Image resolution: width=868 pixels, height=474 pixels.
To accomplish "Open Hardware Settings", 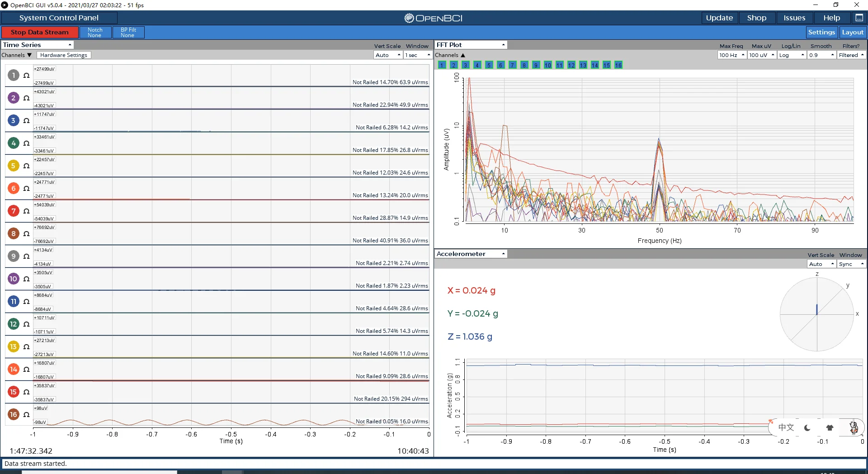I will point(64,55).
